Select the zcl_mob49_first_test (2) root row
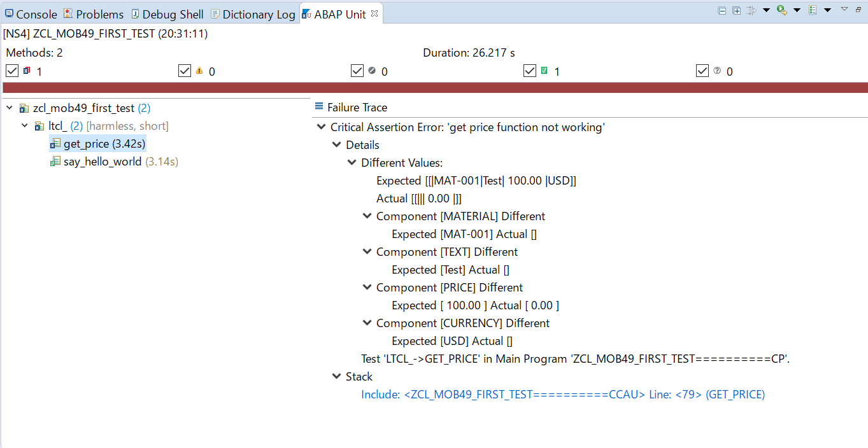Viewport: 868px width, 448px height. pyautogui.click(x=92, y=108)
